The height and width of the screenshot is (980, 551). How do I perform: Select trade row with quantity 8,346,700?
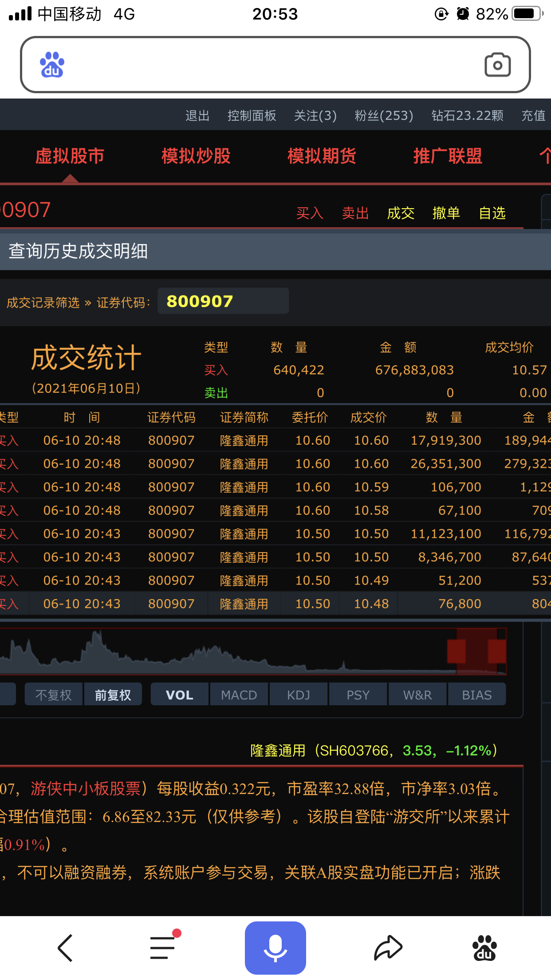click(275, 557)
